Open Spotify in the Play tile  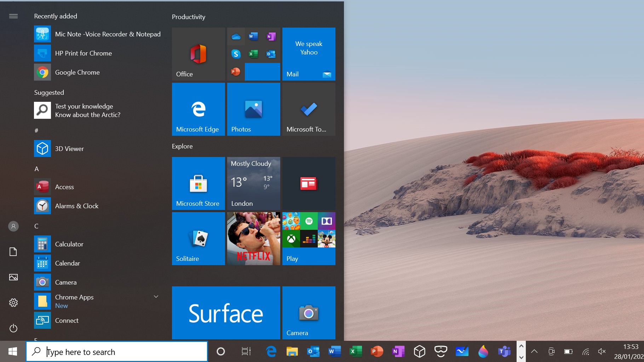[309, 221]
